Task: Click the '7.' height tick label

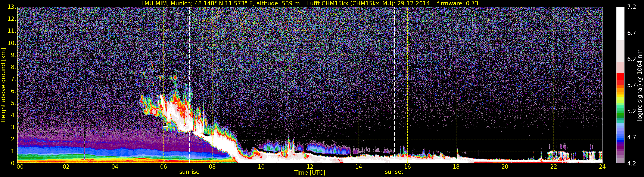Action: click(x=13, y=79)
